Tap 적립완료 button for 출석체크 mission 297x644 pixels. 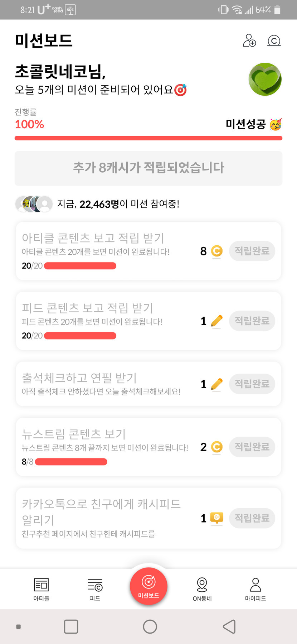(x=252, y=384)
